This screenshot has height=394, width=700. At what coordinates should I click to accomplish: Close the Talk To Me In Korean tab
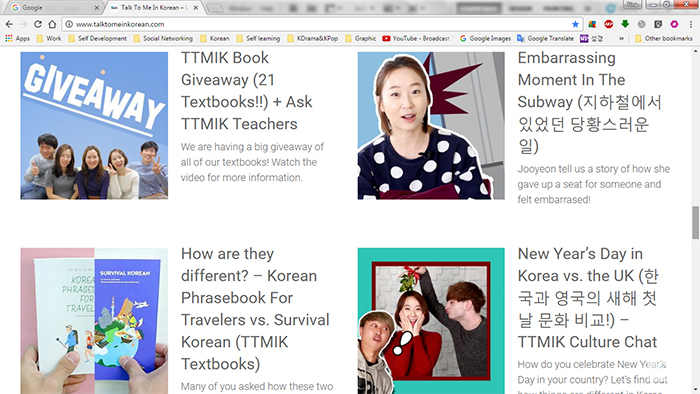(x=196, y=8)
